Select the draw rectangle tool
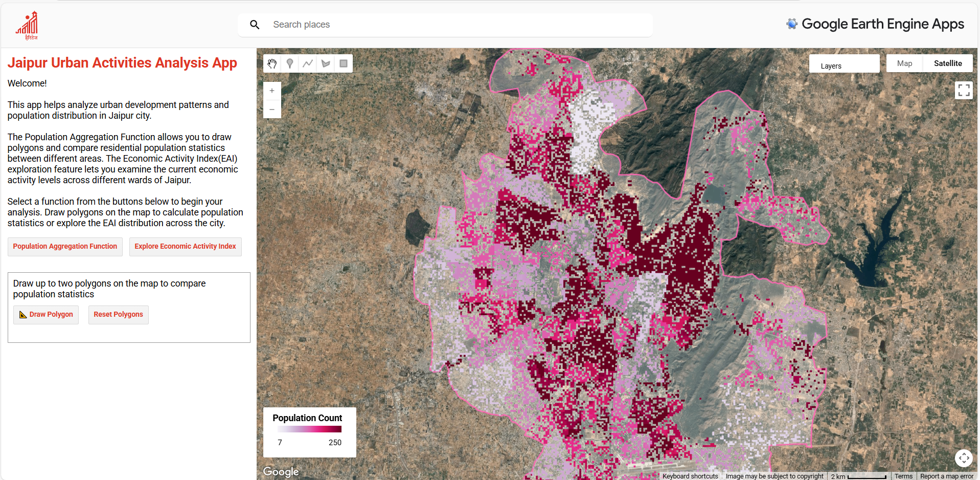Viewport: 980px width, 480px height. pyautogui.click(x=344, y=63)
